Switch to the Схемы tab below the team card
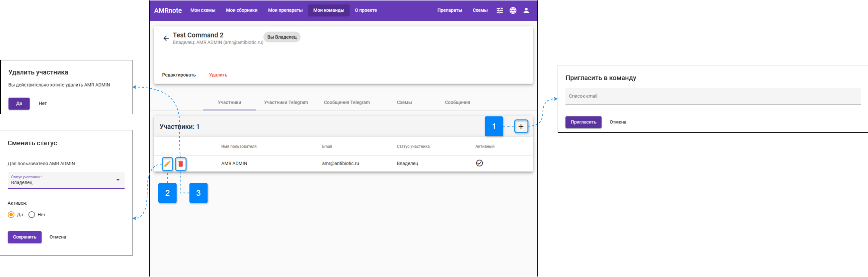 (404, 102)
